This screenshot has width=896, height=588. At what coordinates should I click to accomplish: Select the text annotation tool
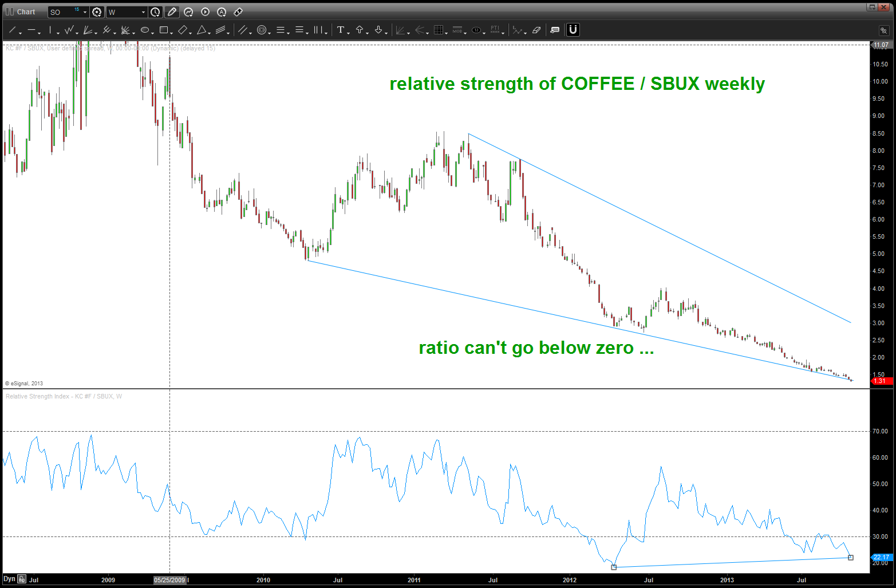pyautogui.click(x=341, y=30)
